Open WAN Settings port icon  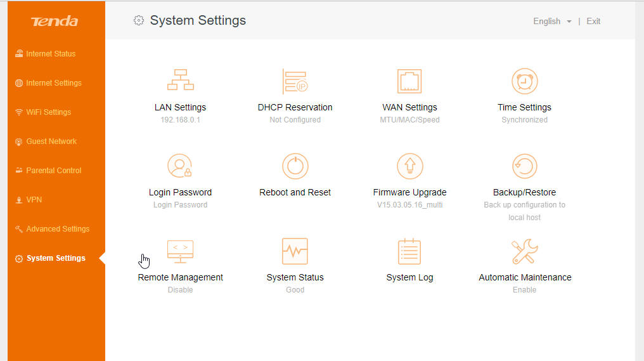[409, 81]
